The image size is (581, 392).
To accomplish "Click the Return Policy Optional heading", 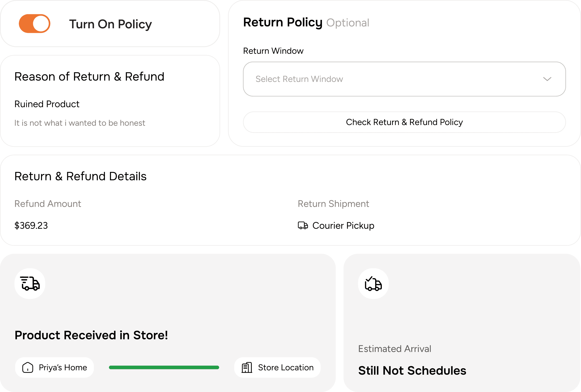I will tap(306, 22).
